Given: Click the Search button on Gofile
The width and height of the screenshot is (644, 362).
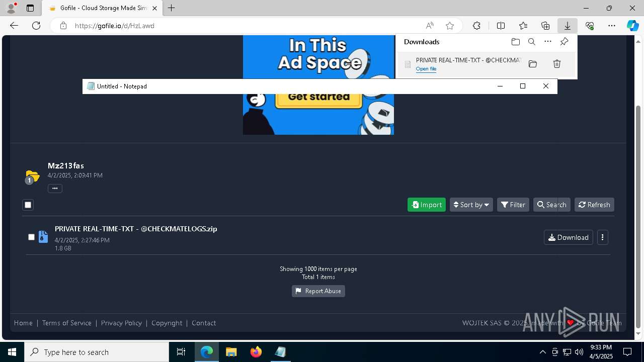Looking at the screenshot, I should pos(552,205).
